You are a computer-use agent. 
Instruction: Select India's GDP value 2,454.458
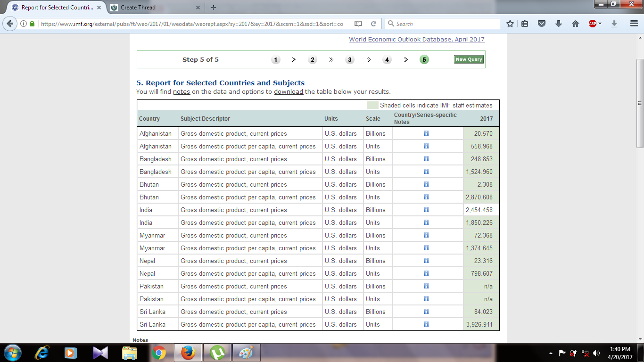pyautogui.click(x=479, y=210)
